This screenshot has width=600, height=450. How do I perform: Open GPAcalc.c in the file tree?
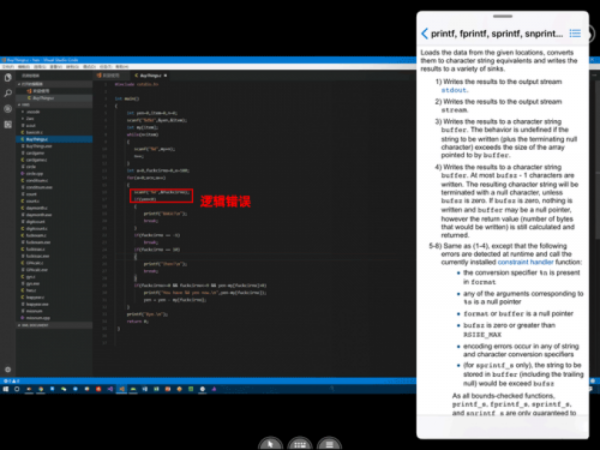click(54, 263)
